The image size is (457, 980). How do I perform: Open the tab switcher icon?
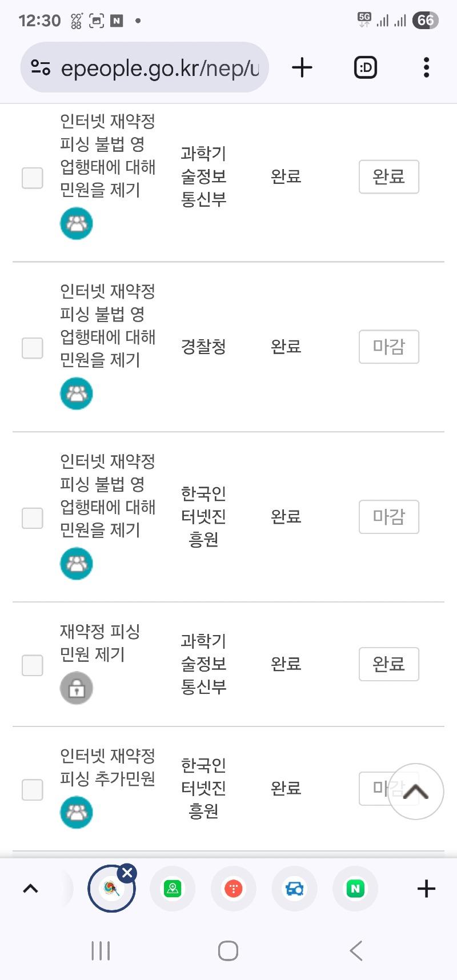(x=366, y=68)
